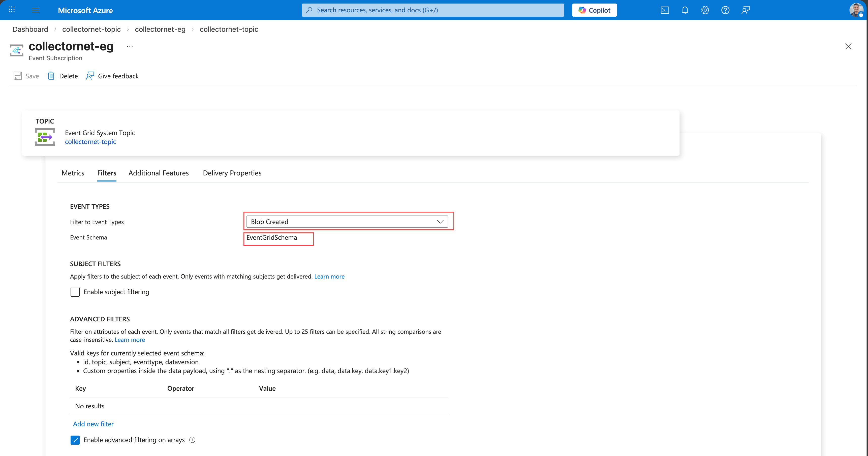Open the feedback icon in top bar
The height and width of the screenshot is (456, 868).
click(746, 10)
